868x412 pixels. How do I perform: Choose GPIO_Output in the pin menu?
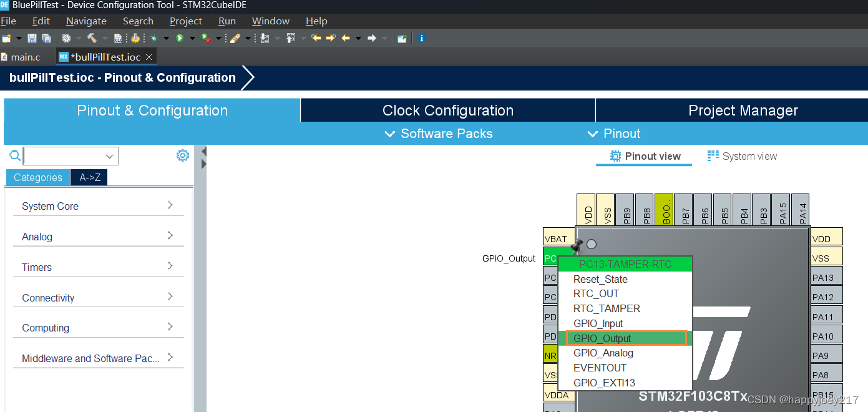click(627, 338)
